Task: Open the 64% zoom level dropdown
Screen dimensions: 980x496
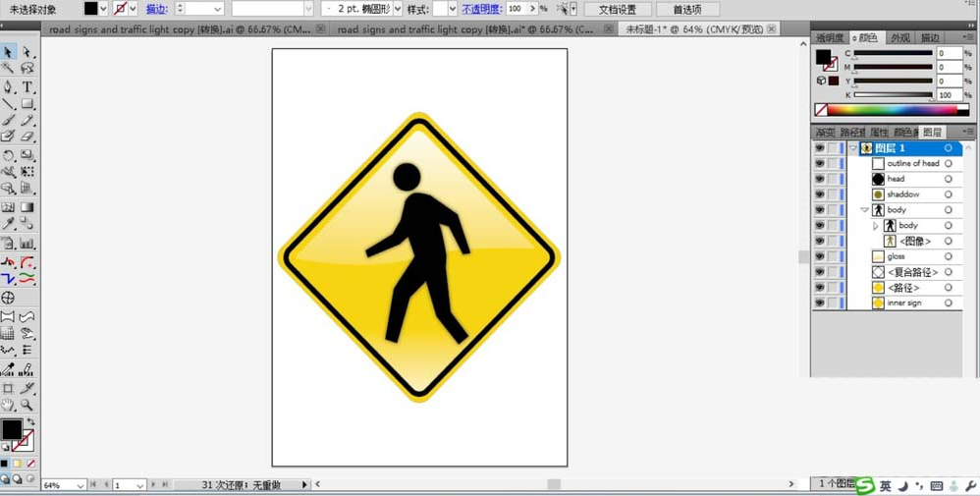Action: coord(80,485)
